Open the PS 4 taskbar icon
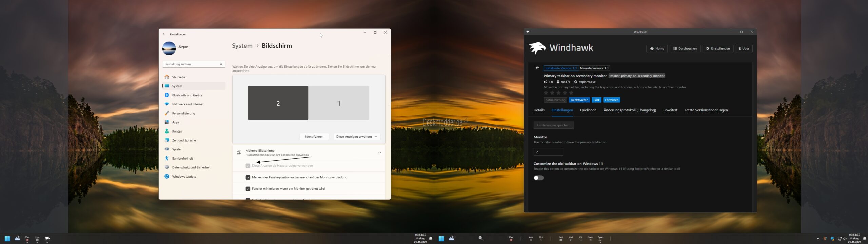 click(x=541, y=239)
